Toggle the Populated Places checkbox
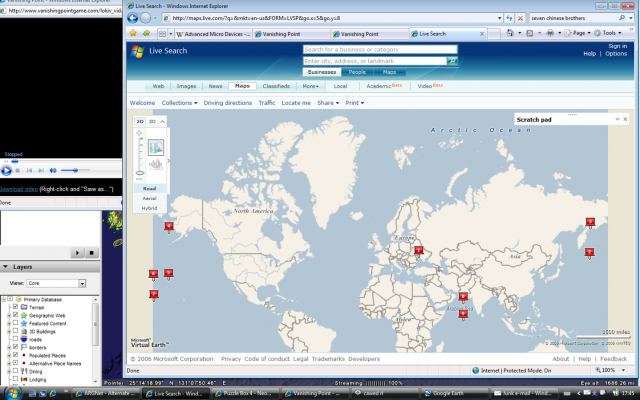Image resolution: width=640 pixels, height=400 pixels. point(16,355)
